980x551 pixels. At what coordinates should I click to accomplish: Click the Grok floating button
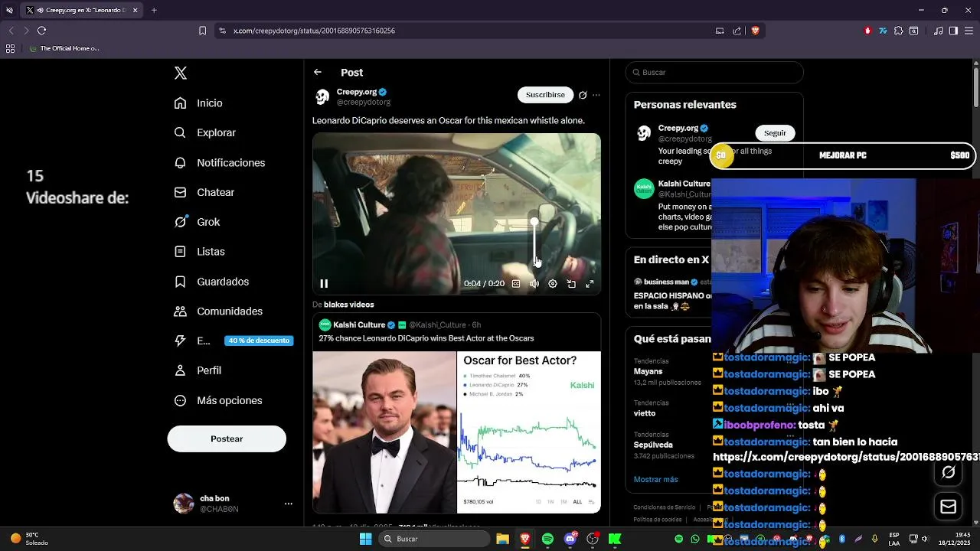949,472
